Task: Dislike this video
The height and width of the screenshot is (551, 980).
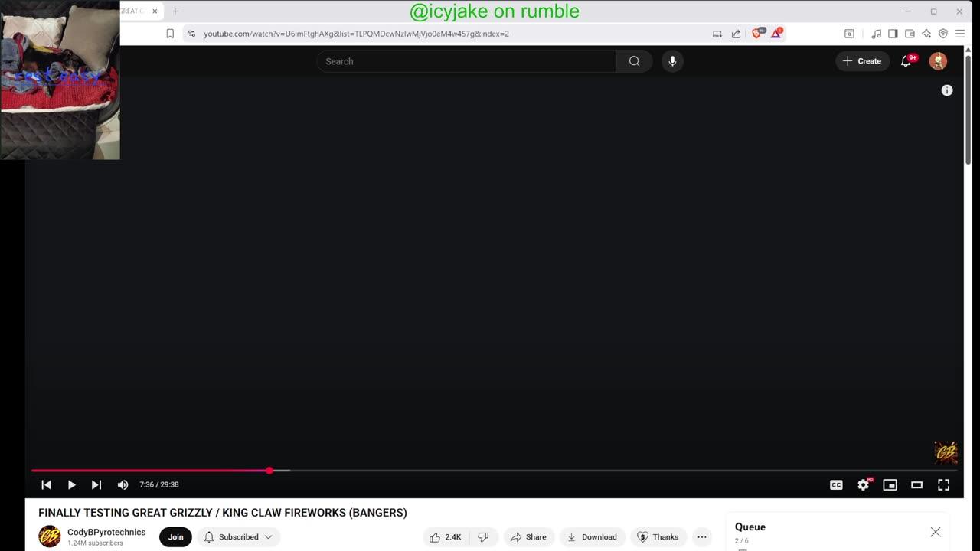Action: coord(483,536)
